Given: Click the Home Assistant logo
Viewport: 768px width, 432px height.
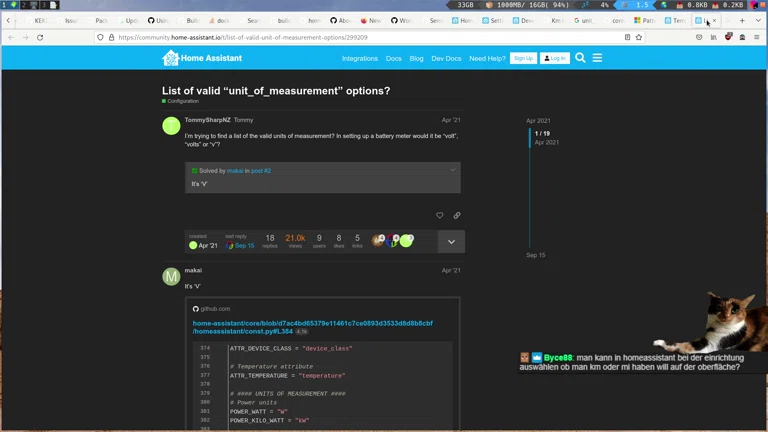Looking at the screenshot, I should [196, 59].
